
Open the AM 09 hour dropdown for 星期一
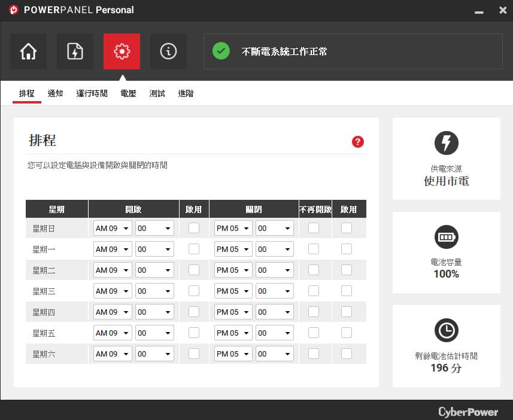[113, 249]
